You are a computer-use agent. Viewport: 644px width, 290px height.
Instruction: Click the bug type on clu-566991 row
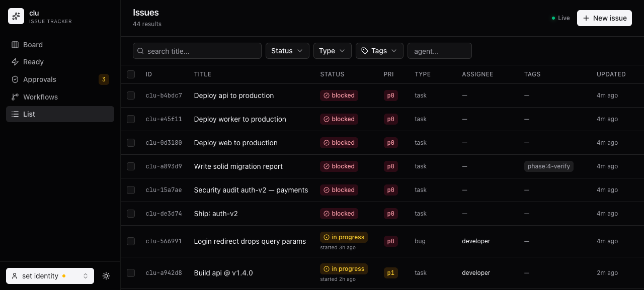tap(420, 241)
